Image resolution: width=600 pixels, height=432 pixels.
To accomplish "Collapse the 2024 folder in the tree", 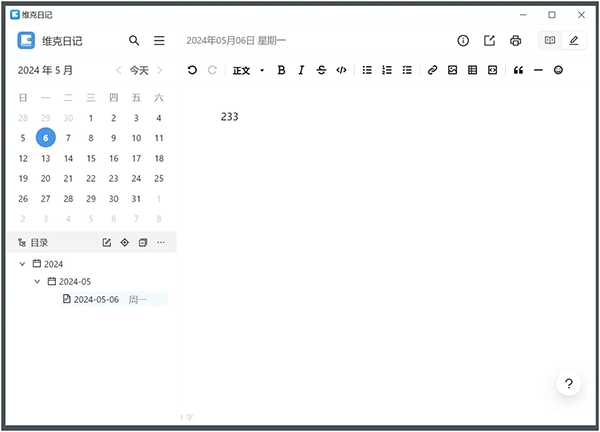I will pos(23,264).
